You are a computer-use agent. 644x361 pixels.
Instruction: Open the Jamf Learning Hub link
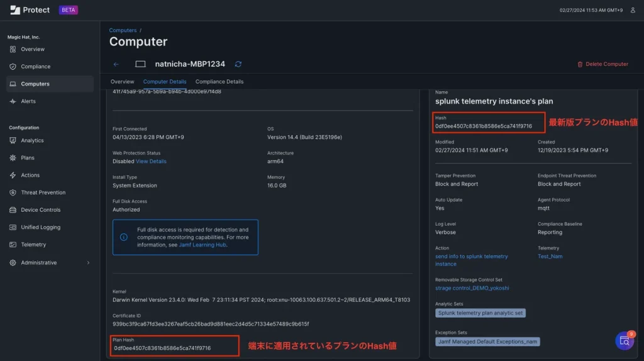pos(202,245)
